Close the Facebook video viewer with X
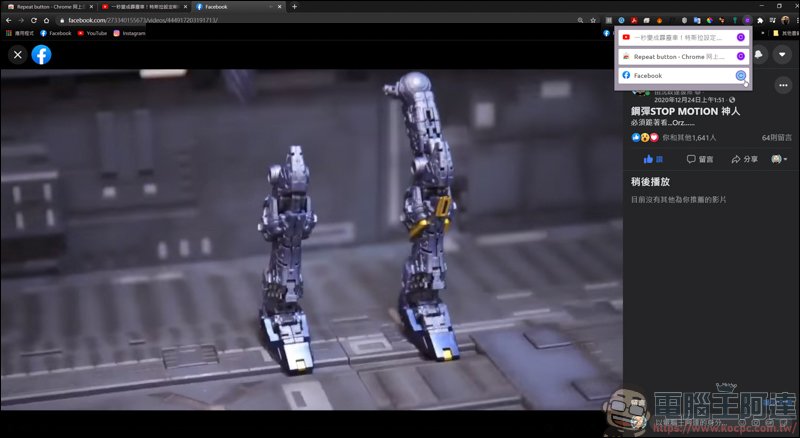This screenshot has width=800, height=438. (x=18, y=55)
